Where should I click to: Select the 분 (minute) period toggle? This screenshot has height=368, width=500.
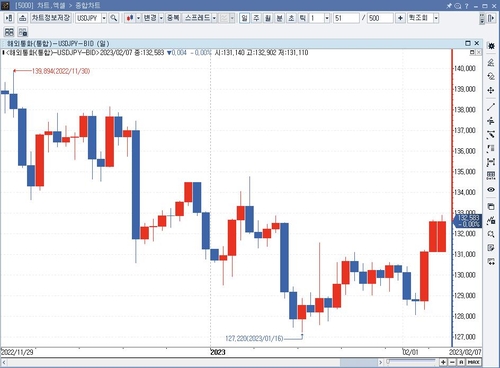point(279,18)
